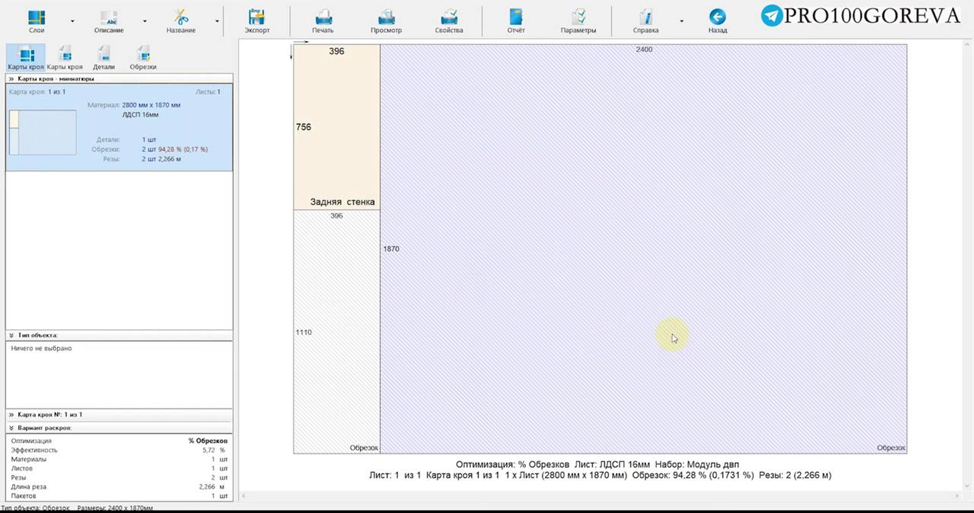Click the Печать printer icon
This screenshot has width=974, height=513.
point(323,20)
